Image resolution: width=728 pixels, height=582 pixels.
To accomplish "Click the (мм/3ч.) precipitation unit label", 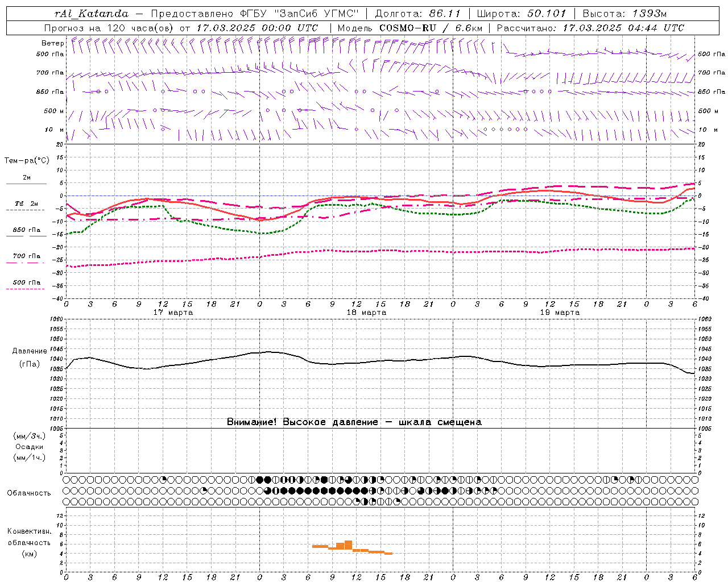I will 29,436.
